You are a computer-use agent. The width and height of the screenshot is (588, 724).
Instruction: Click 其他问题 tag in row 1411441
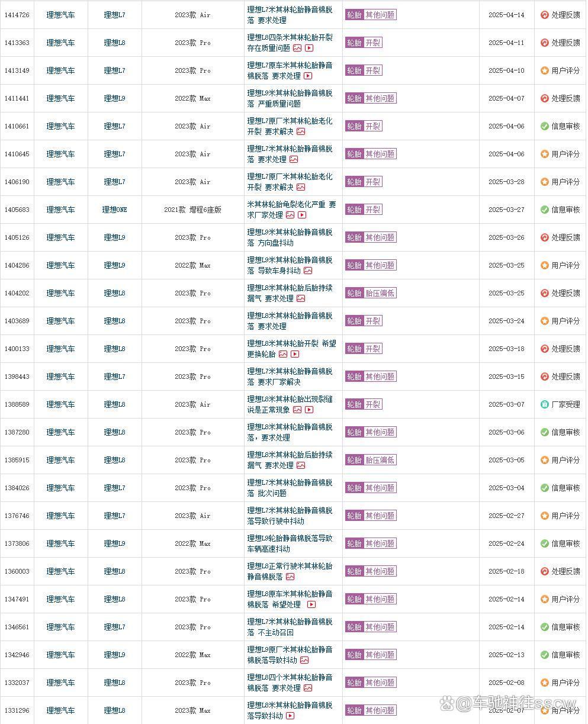[x=380, y=98]
